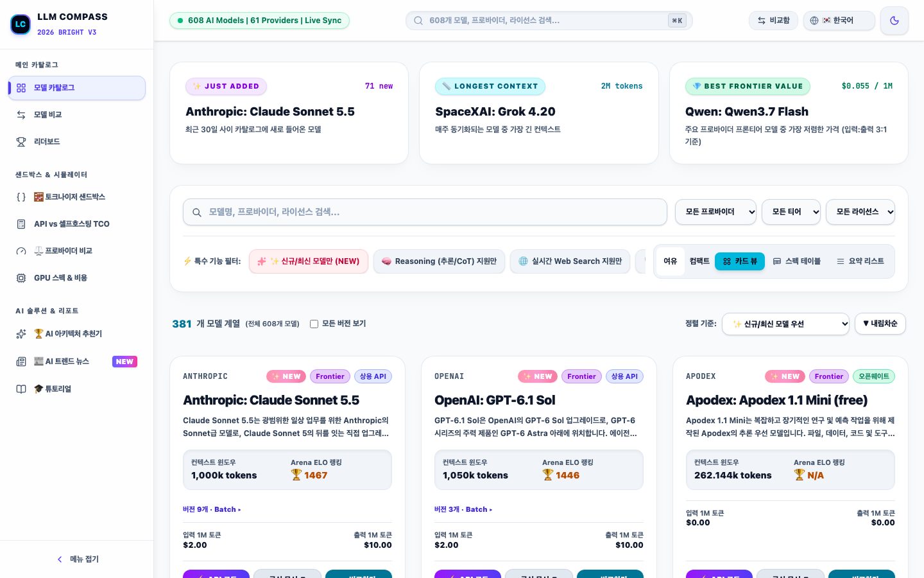Click the Frontier tag on Apodex 1.1 Mini card

(x=828, y=376)
